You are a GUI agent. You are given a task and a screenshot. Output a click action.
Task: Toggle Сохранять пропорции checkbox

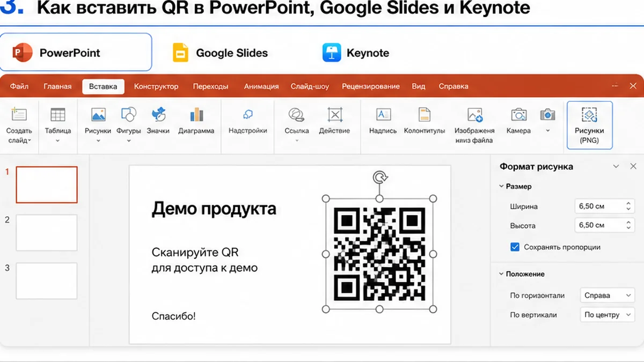pos(515,247)
